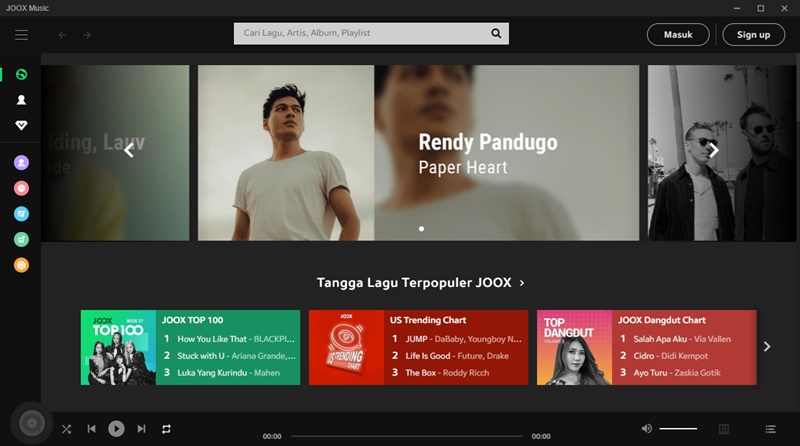Click the Sign up button

tap(754, 35)
